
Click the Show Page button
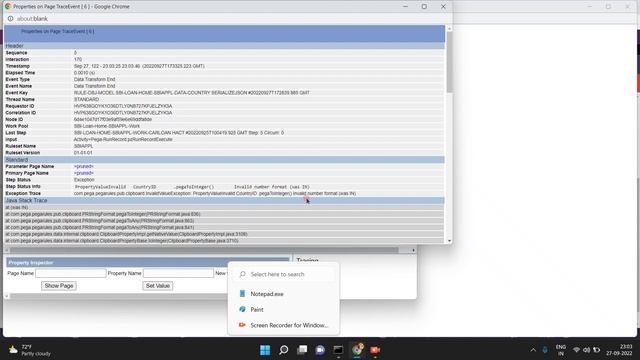point(59,286)
